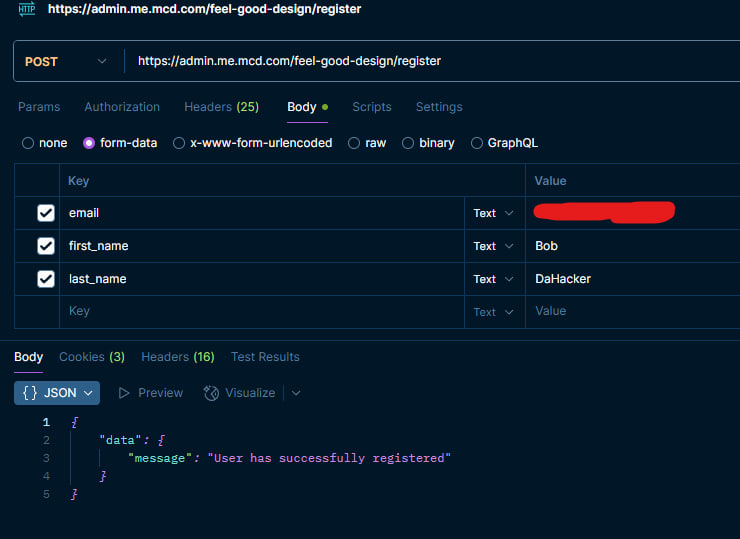Open the Test Results tab

[265, 357]
